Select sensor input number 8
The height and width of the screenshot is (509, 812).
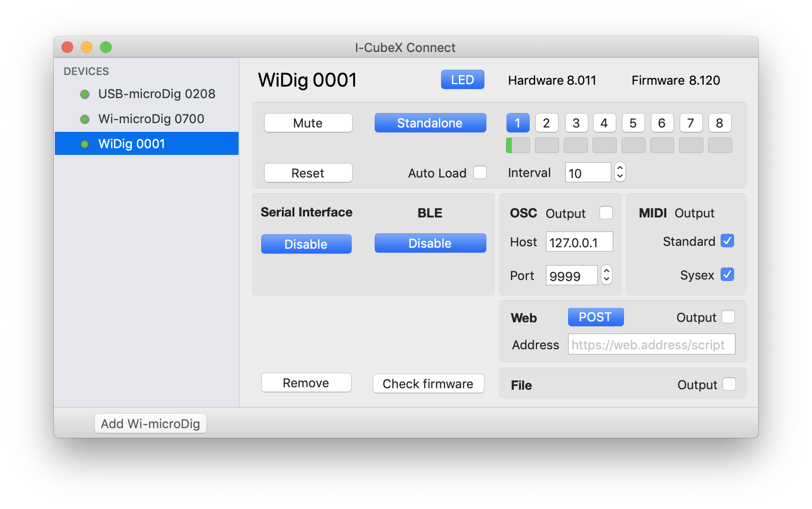pyautogui.click(x=720, y=123)
